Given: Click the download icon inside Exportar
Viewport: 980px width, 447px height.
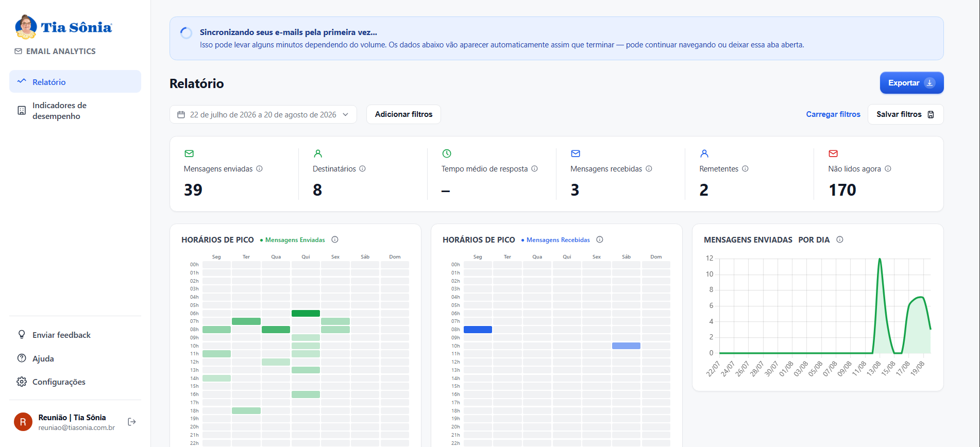Looking at the screenshot, I should point(930,83).
